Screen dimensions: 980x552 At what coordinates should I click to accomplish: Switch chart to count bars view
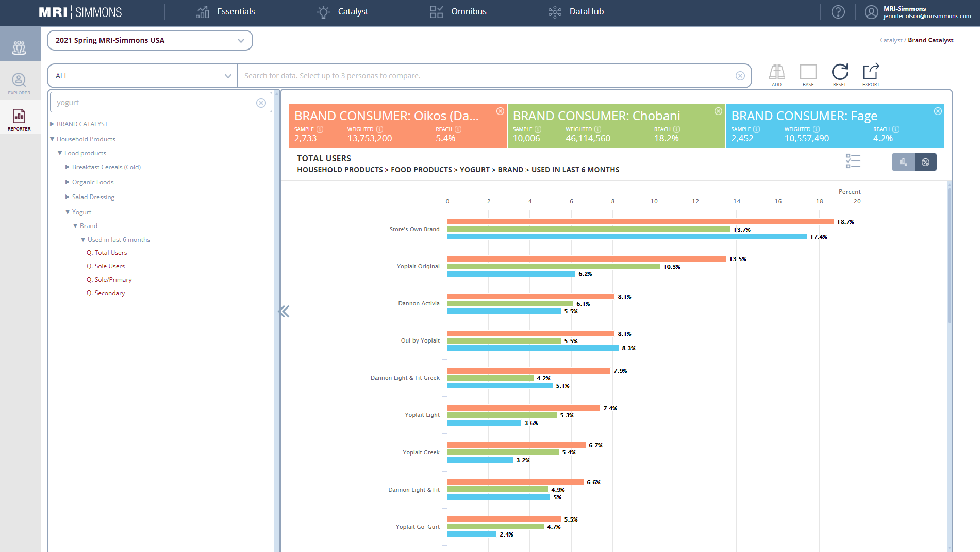(x=903, y=162)
